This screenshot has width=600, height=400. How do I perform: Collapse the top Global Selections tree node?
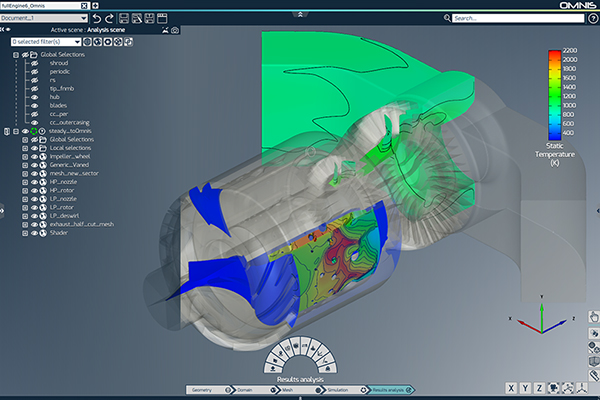(16, 55)
